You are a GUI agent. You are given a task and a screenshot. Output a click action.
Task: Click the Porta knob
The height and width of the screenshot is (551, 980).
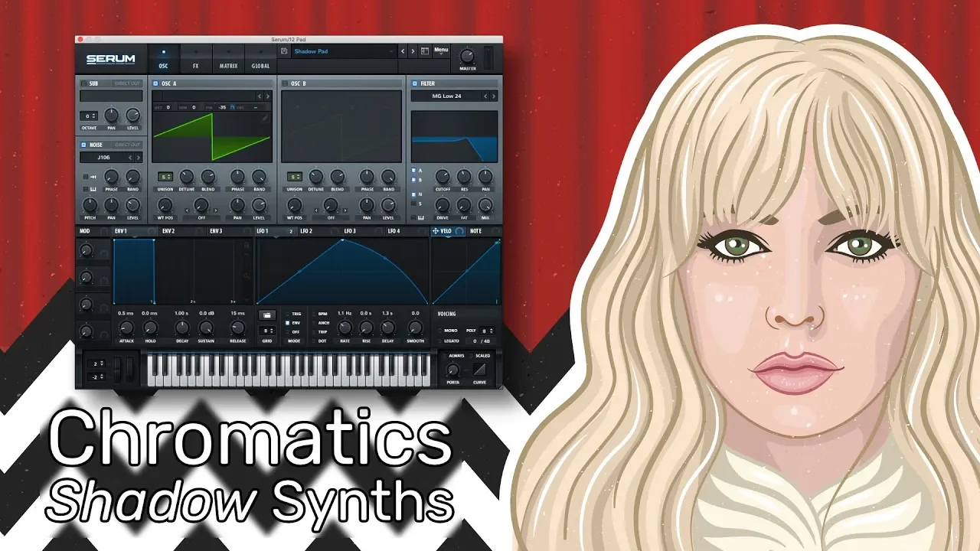tap(452, 370)
